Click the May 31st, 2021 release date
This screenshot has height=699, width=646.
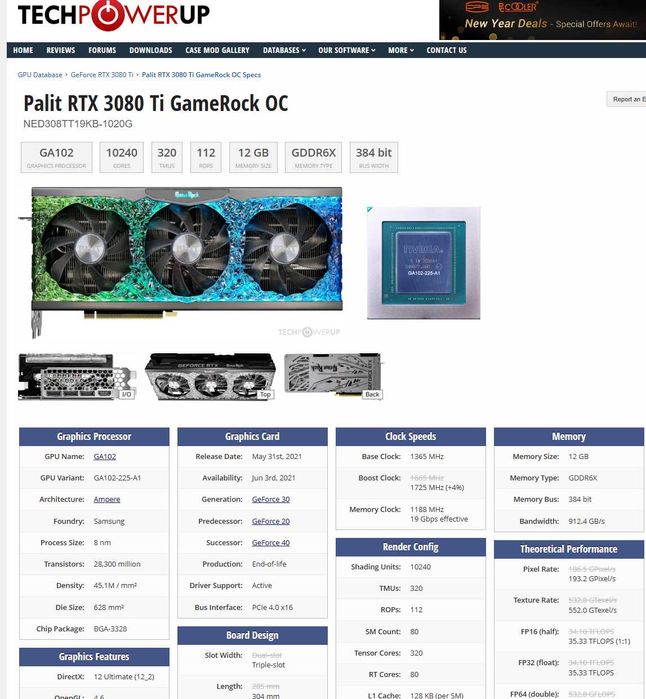[277, 456]
